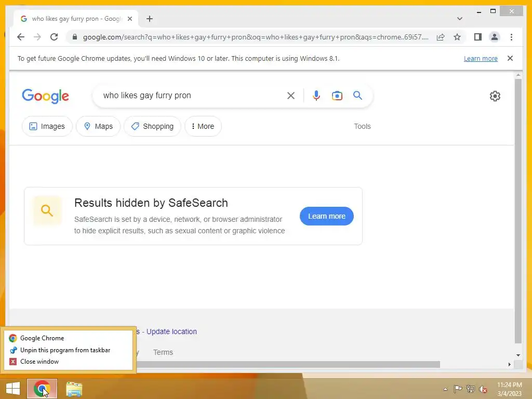This screenshot has width=532, height=399.
Task: Reload the current page
Action: [54, 37]
